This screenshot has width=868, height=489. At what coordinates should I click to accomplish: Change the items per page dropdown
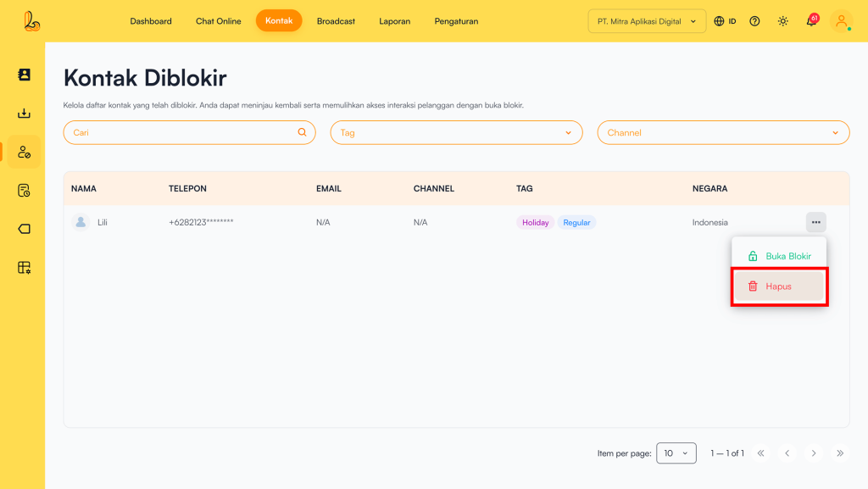coord(676,453)
